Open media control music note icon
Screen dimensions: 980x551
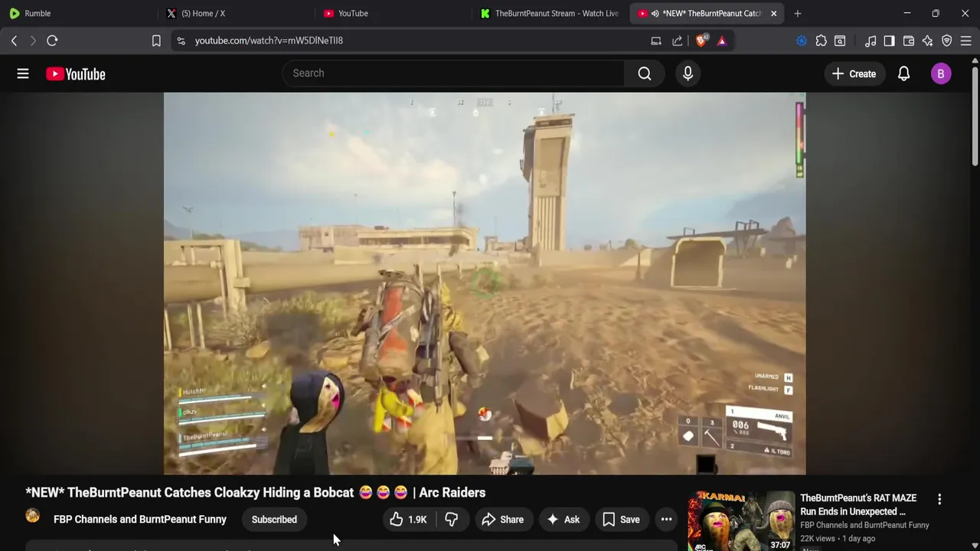click(871, 41)
